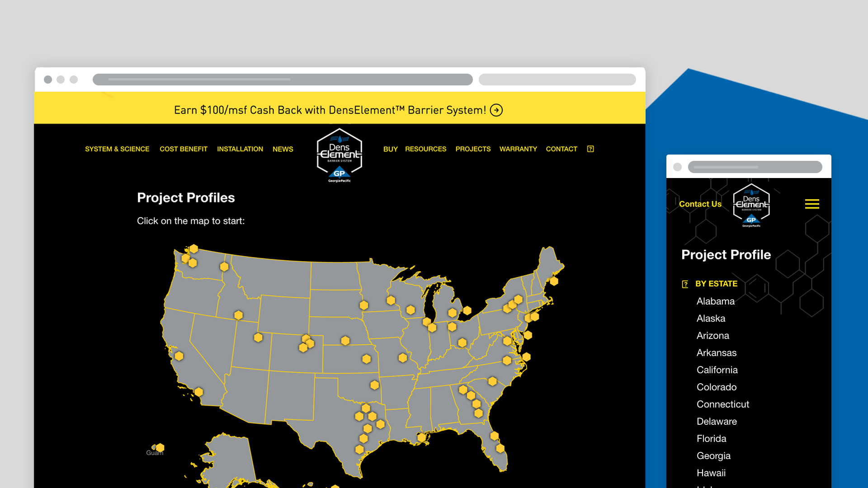Click the cash back promotion banner text
Image resolution: width=868 pixels, height=488 pixels.
pos(330,110)
